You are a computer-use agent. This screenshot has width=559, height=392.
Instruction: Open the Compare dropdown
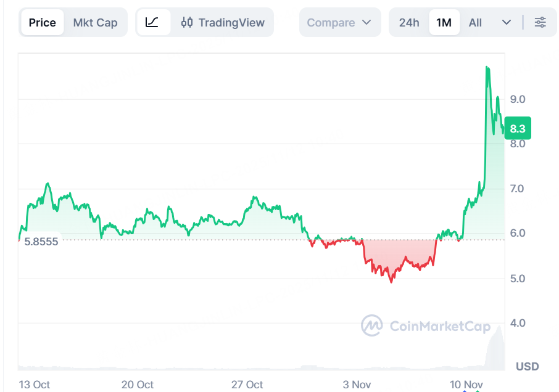[339, 23]
